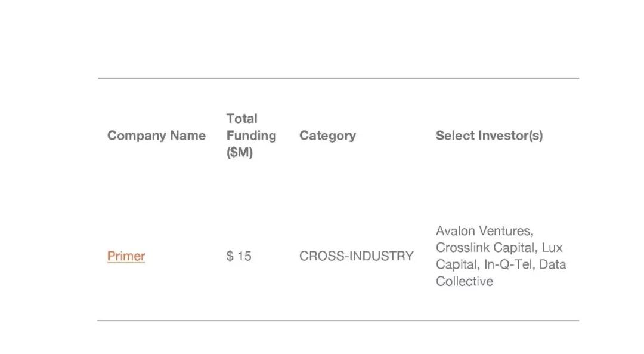The image size is (644, 354).
Task: Select the $ 15 funding value
Action: tap(239, 256)
